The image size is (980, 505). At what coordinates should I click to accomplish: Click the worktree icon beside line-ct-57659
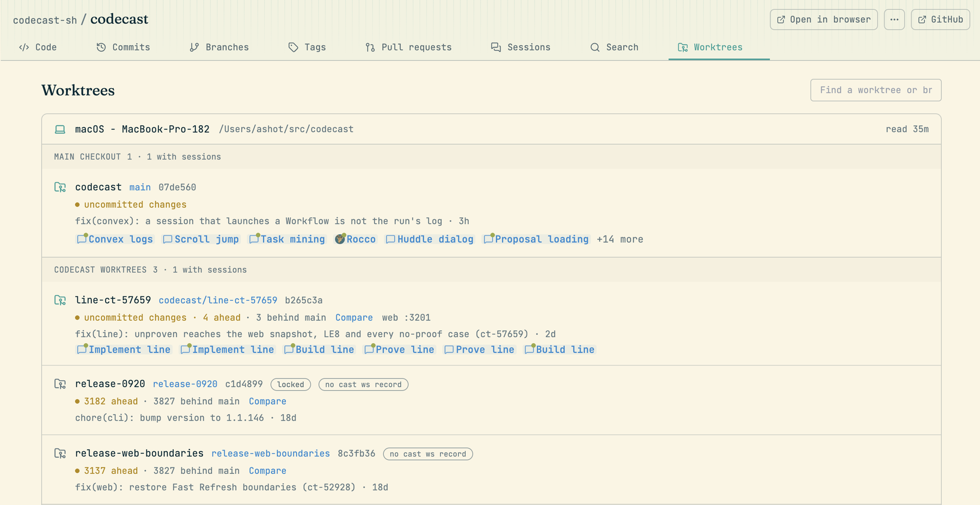(60, 300)
